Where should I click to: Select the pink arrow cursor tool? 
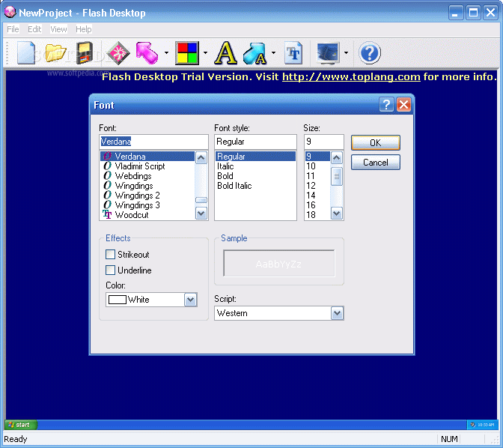147,52
